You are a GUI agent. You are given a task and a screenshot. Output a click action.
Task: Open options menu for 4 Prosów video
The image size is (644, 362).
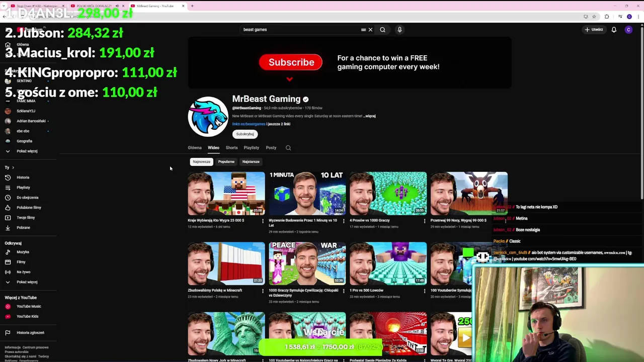click(x=424, y=221)
